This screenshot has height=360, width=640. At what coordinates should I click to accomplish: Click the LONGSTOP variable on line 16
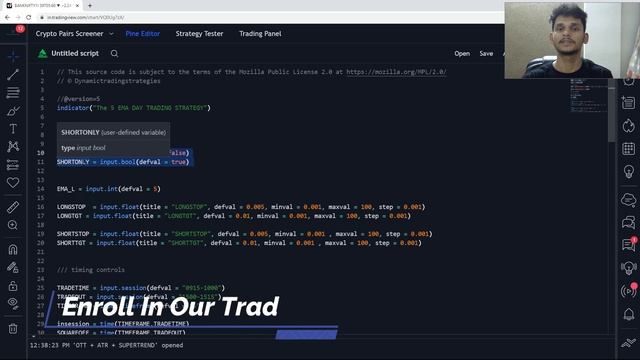click(71, 207)
